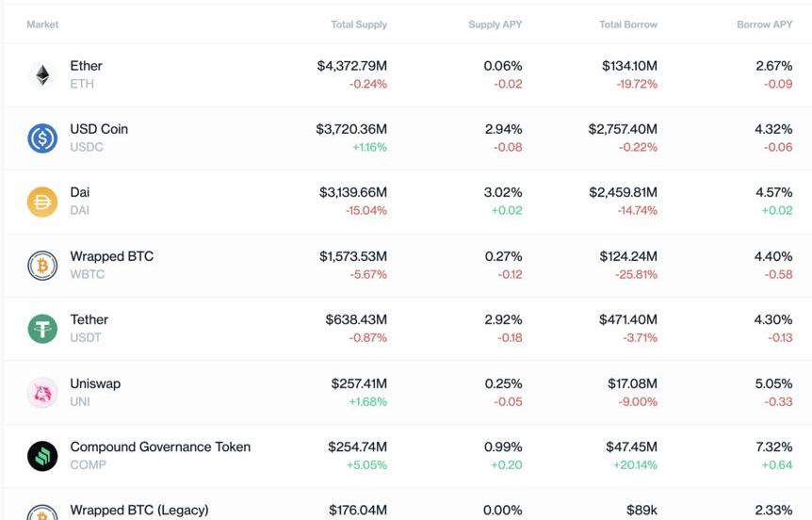The image size is (812, 520).
Task: Open the USD Coin market link
Action: click(x=99, y=129)
